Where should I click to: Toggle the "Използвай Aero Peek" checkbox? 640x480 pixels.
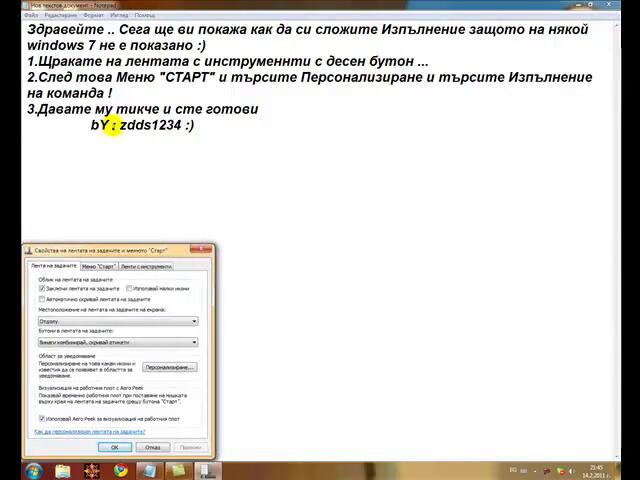(42, 419)
